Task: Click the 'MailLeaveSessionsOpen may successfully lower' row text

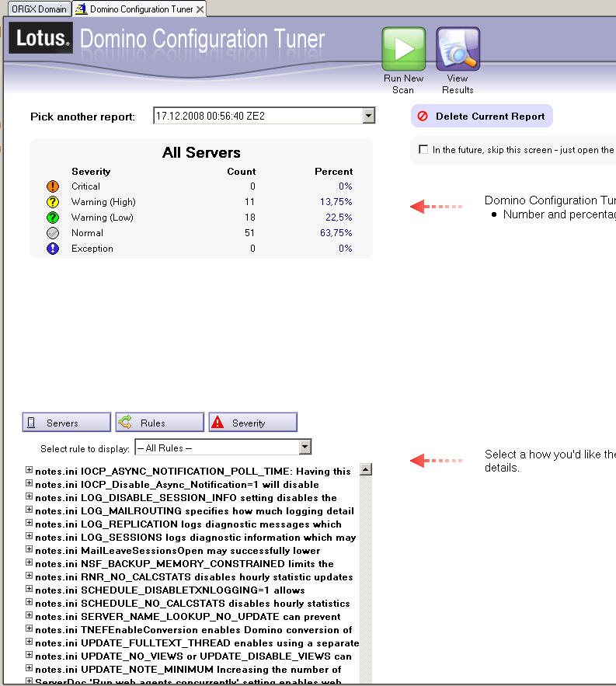Action: pos(177,550)
